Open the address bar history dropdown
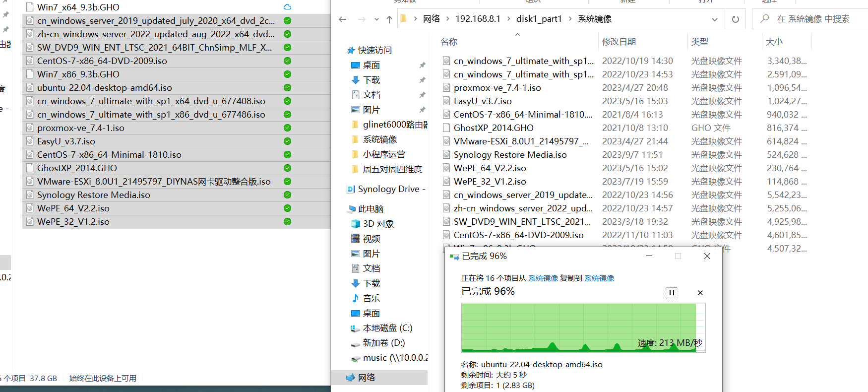The image size is (868, 392). point(714,19)
